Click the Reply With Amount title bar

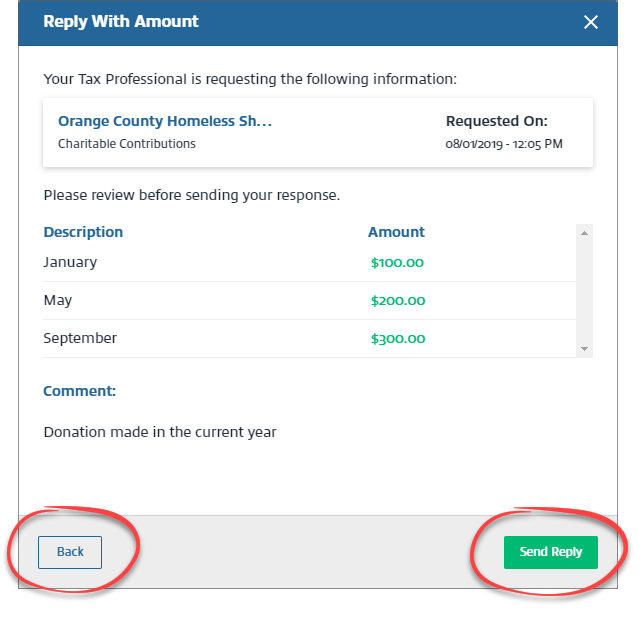click(300, 22)
